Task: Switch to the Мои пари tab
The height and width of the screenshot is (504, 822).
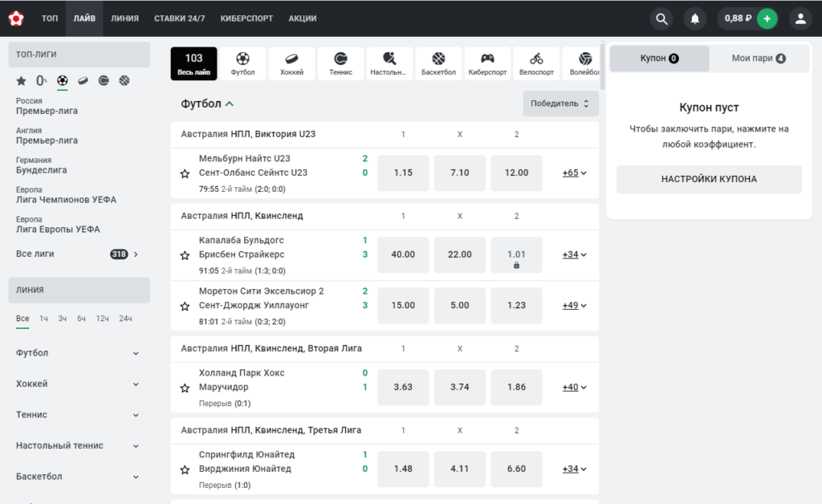Action: [x=758, y=58]
